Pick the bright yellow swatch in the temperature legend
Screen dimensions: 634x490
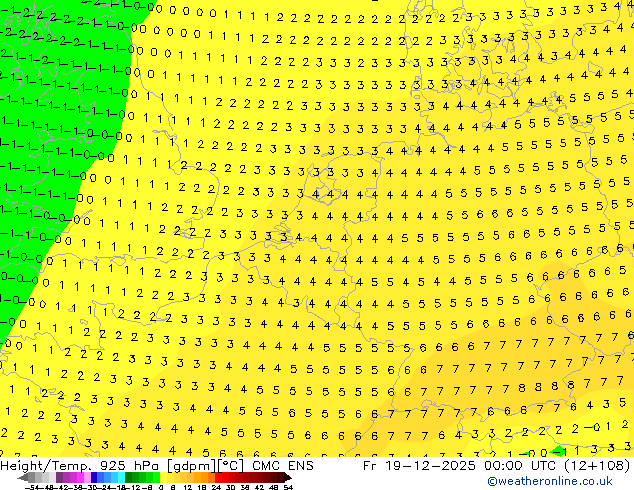click(x=163, y=478)
